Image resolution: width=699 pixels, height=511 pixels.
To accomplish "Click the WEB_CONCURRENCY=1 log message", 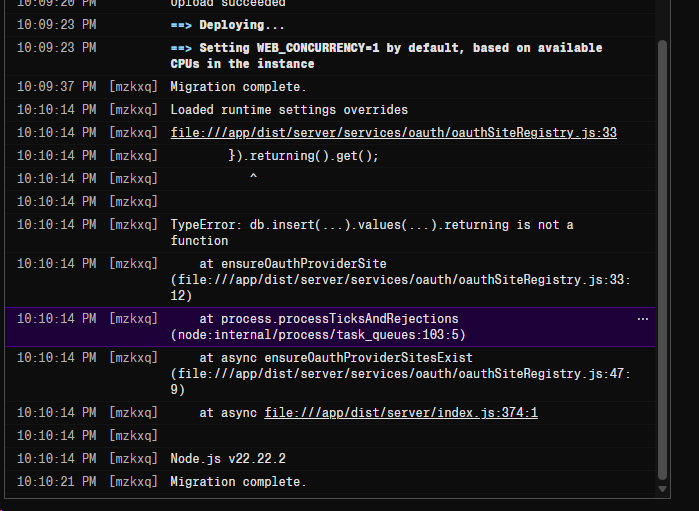I will tap(386, 55).
